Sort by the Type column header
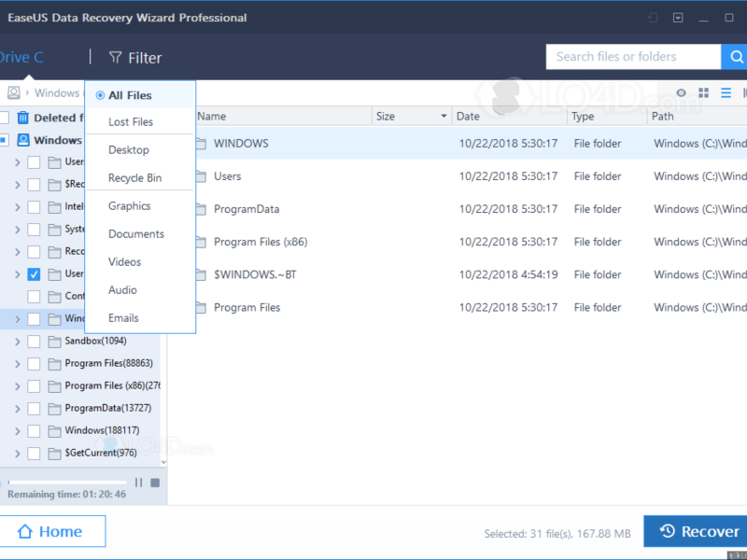747x560 pixels. 607,116
